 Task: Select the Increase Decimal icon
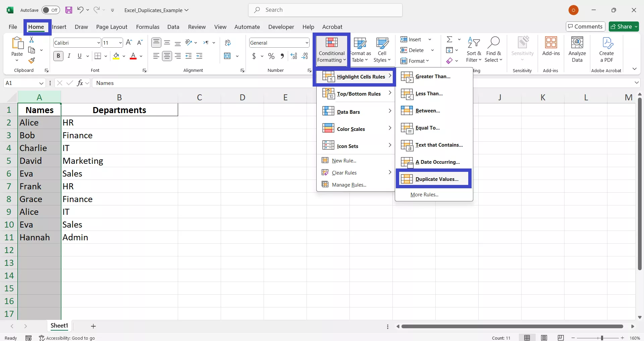294,56
